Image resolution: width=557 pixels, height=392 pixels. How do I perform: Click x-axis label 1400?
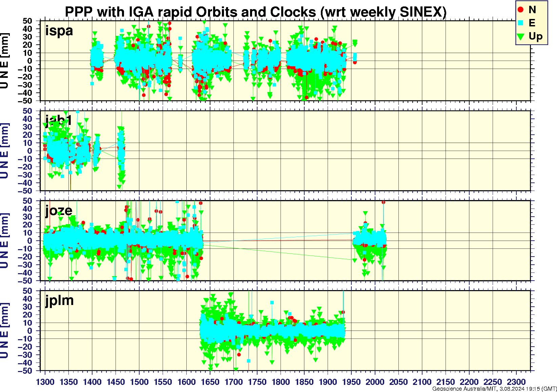[92, 382]
